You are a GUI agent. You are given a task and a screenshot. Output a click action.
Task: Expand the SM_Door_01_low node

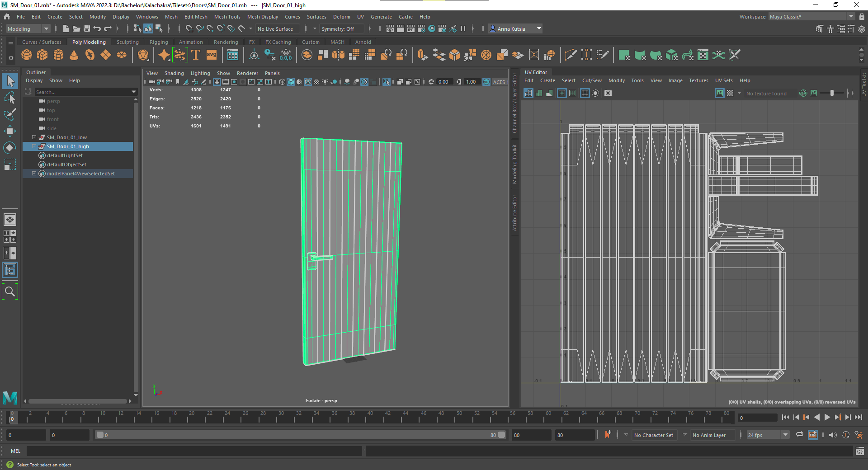coord(34,137)
